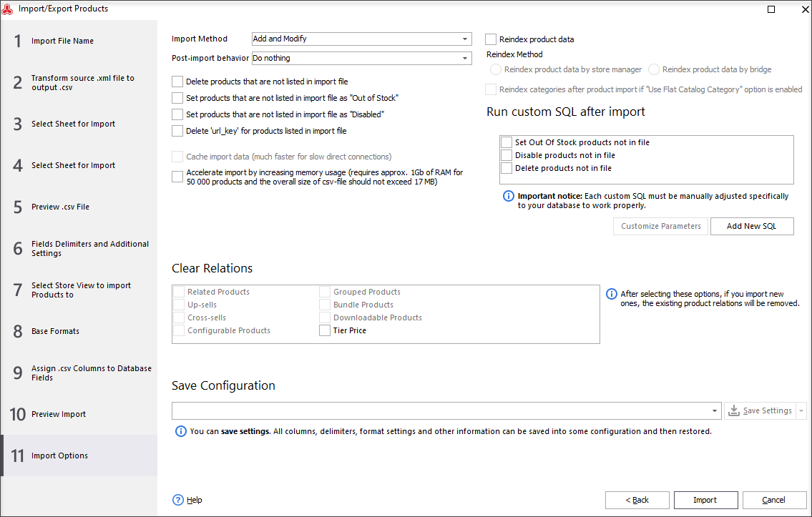This screenshot has height=517, width=812.
Task: Click the Up-sells checkbox
Action: (179, 305)
